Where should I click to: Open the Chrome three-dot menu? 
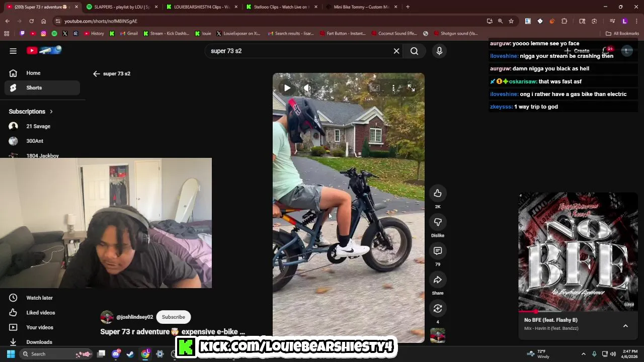[636, 21]
